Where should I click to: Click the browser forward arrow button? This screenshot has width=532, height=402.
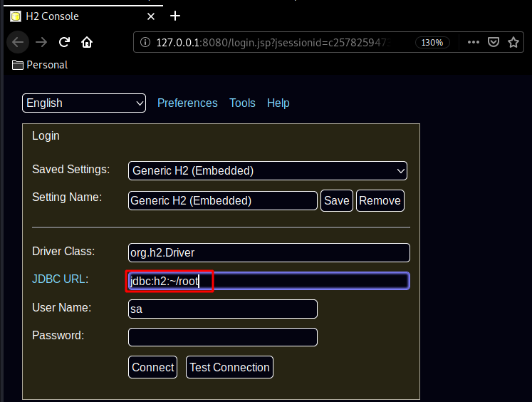point(41,42)
